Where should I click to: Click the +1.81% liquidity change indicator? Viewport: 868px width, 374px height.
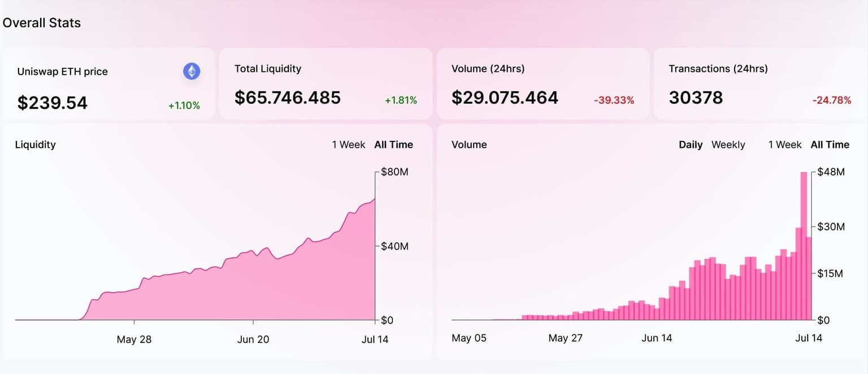(x=401, y=100)
